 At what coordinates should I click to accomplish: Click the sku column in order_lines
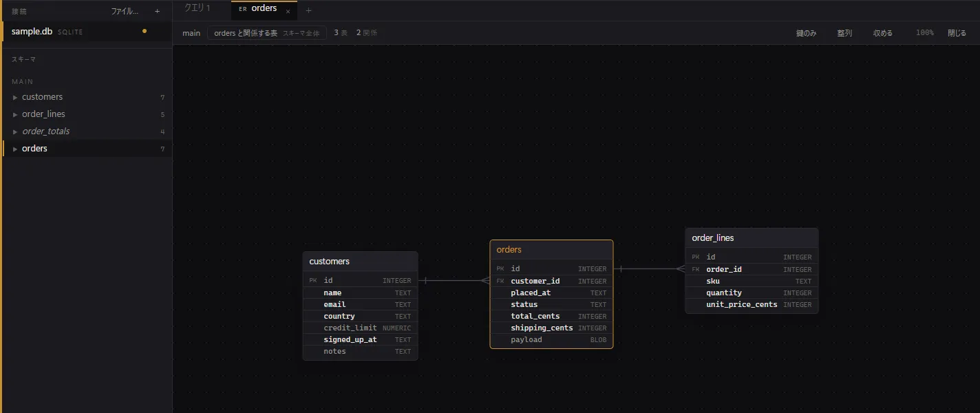point(752,281)
